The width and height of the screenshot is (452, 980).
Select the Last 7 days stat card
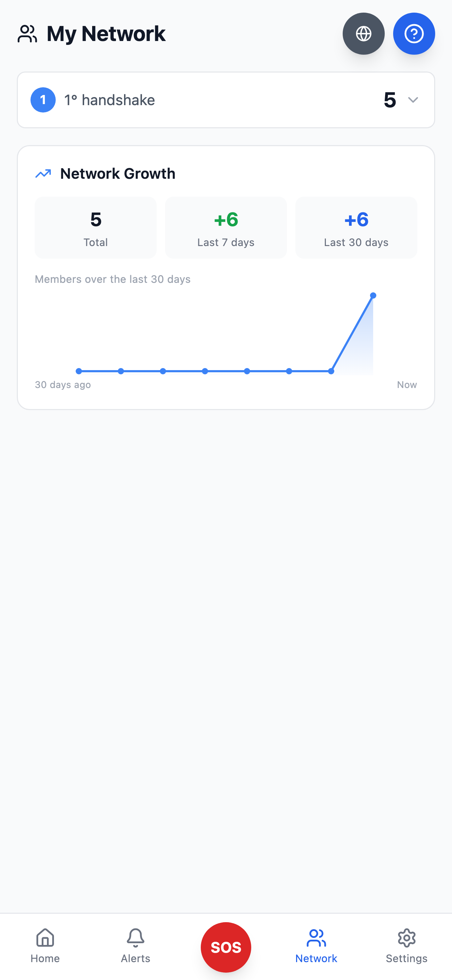(226, 227)
